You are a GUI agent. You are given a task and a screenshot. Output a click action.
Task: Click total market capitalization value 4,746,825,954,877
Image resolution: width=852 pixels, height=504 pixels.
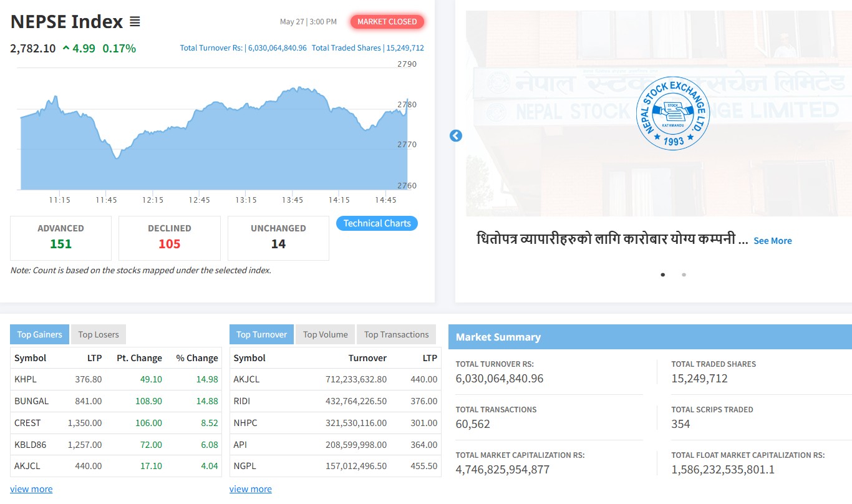pyautogui.click(x=503, y=470)
